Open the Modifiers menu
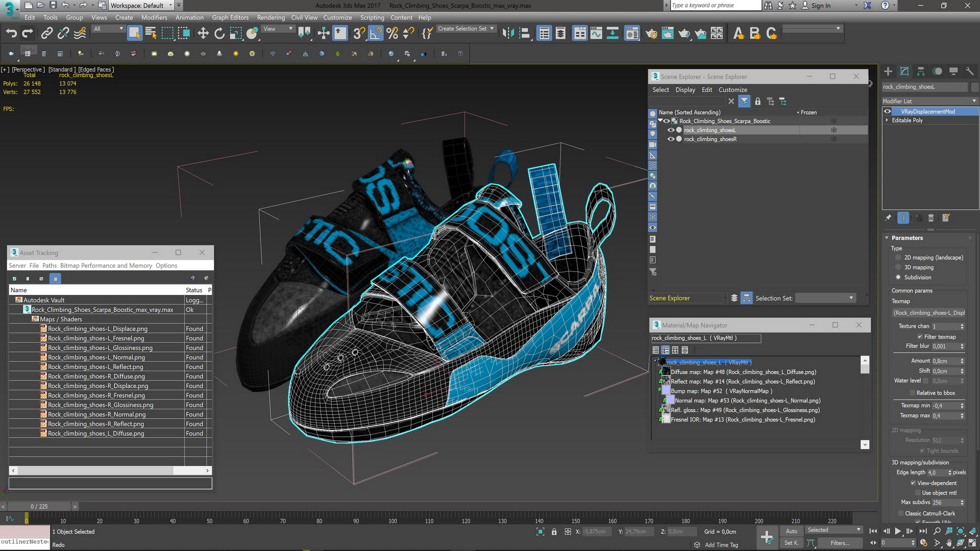The width and height of the screenshot is (980, 551). (x=154, y=17)
